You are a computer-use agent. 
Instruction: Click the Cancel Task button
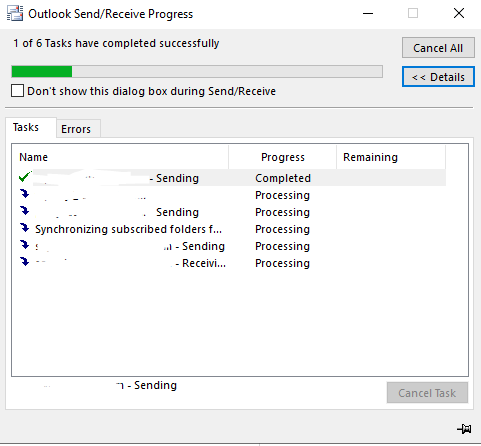click(427, 393)
